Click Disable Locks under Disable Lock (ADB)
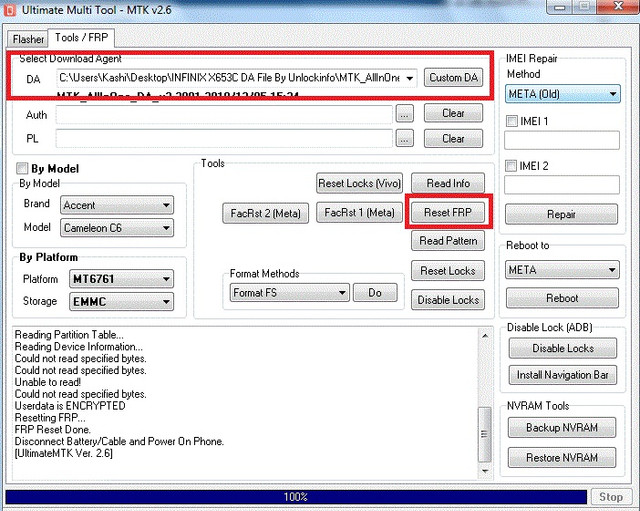 562,348
